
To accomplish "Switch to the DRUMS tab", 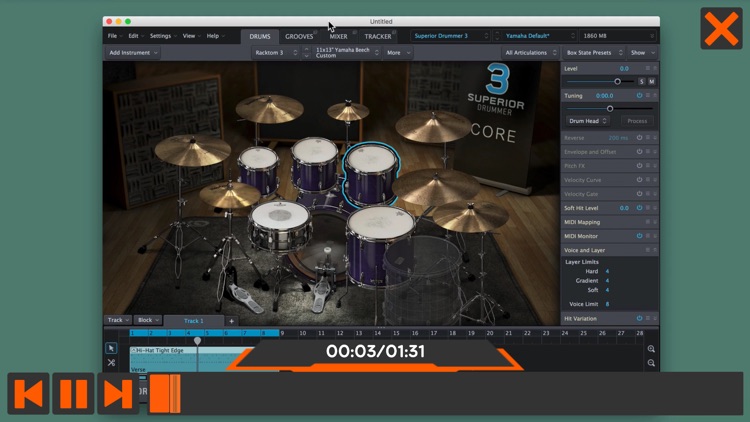I will [x=260, y=36].
